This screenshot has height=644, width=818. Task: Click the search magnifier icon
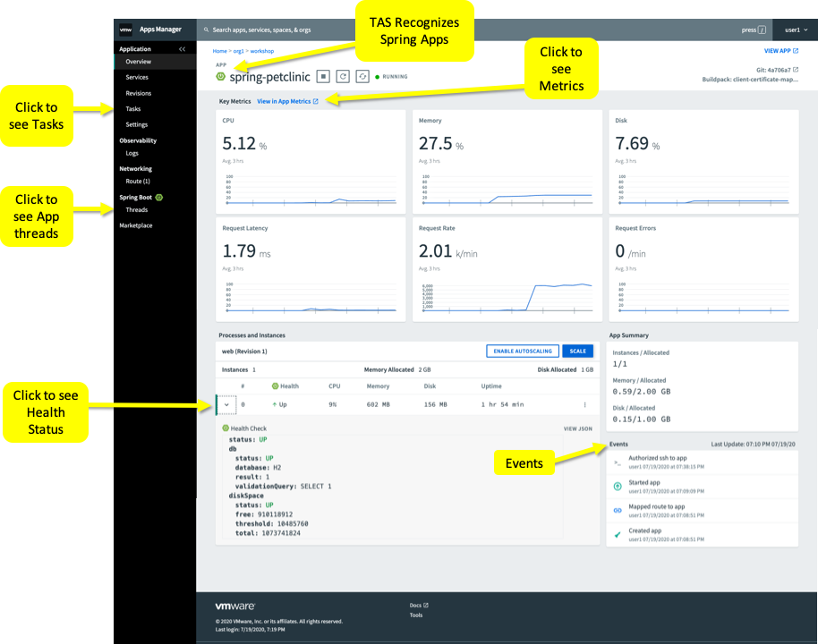click(x=206, y=30)
